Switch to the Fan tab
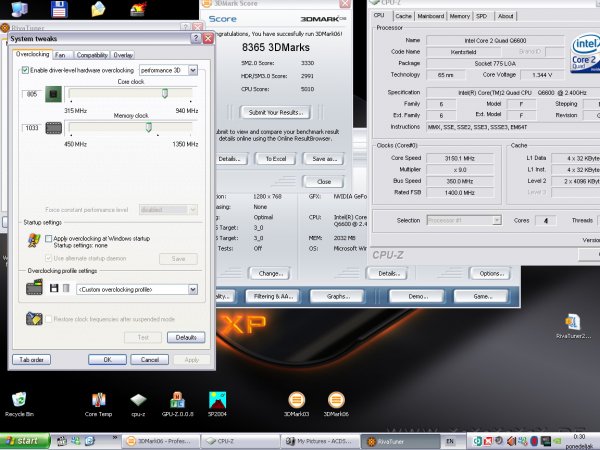600x450 pixels. (x=62, y=55)
